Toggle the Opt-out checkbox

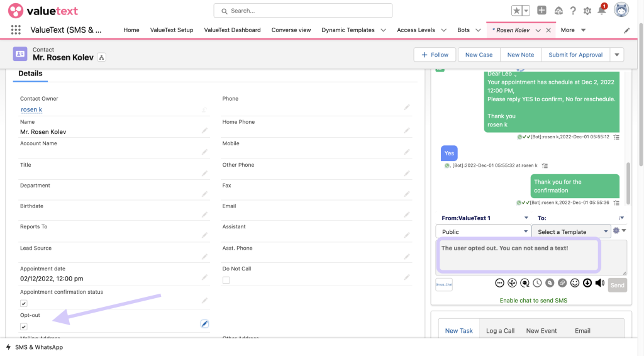pos(24,327)
